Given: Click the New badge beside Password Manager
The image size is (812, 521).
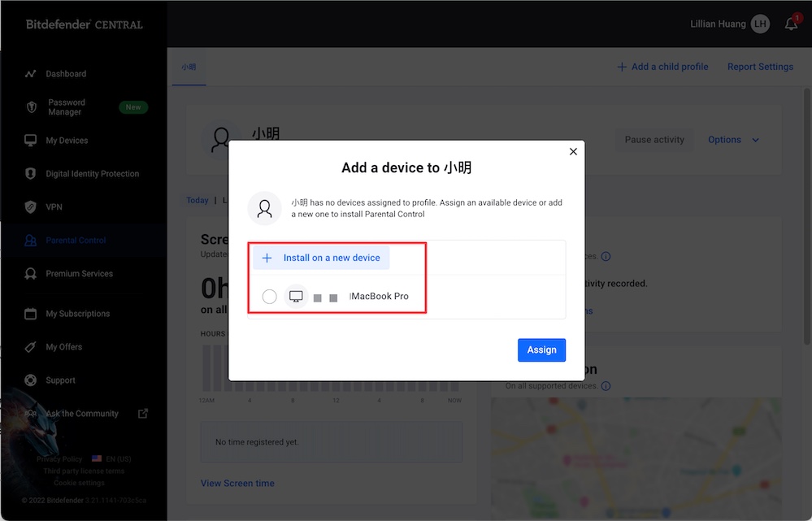Looking at the screenshot, I should pyautogui.click(x=133, y=107).
